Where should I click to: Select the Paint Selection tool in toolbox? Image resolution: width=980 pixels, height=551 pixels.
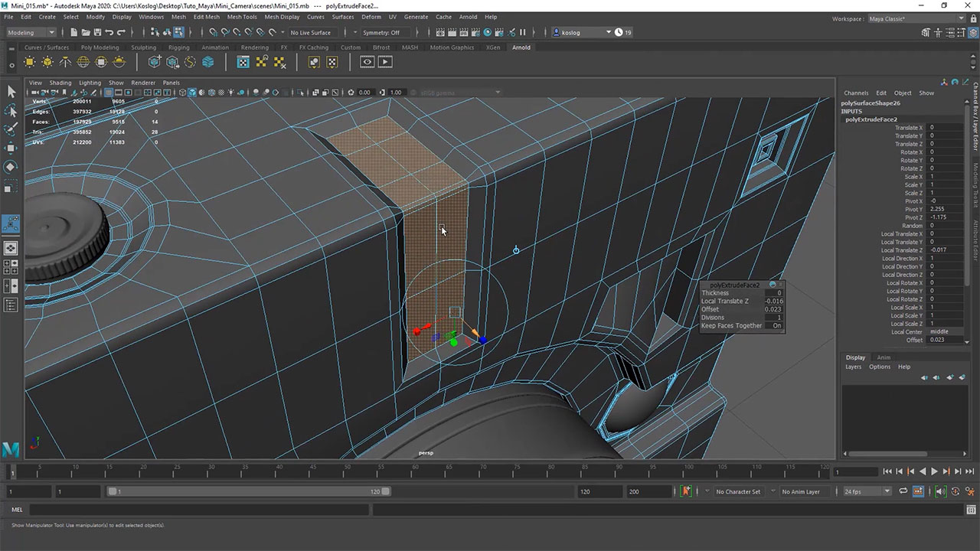(11, 129)
